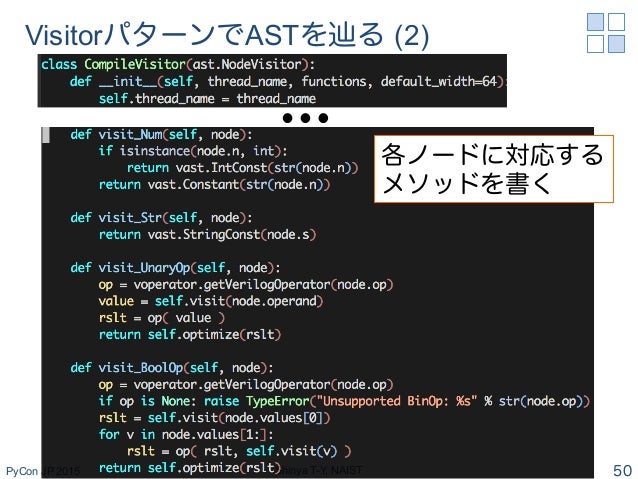Viewport: 638px width, 479px height.
Task: Click the callout text 'メソッドを書く'
Action: point(467,183)
